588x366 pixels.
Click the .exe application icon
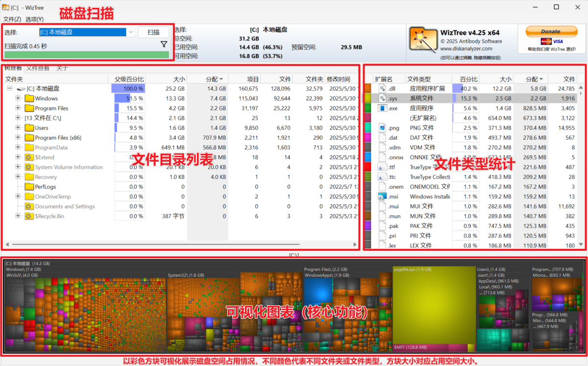click(x=382, y=108)
